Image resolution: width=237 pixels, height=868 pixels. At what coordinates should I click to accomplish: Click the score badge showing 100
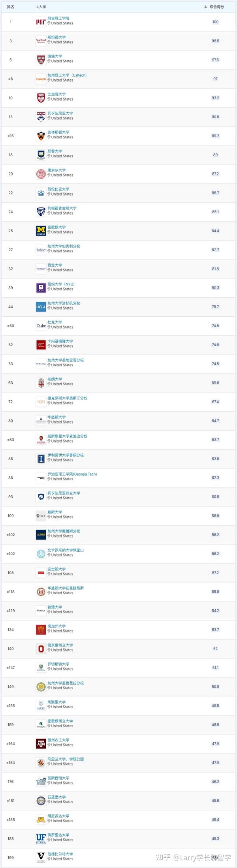click(215, 22)
